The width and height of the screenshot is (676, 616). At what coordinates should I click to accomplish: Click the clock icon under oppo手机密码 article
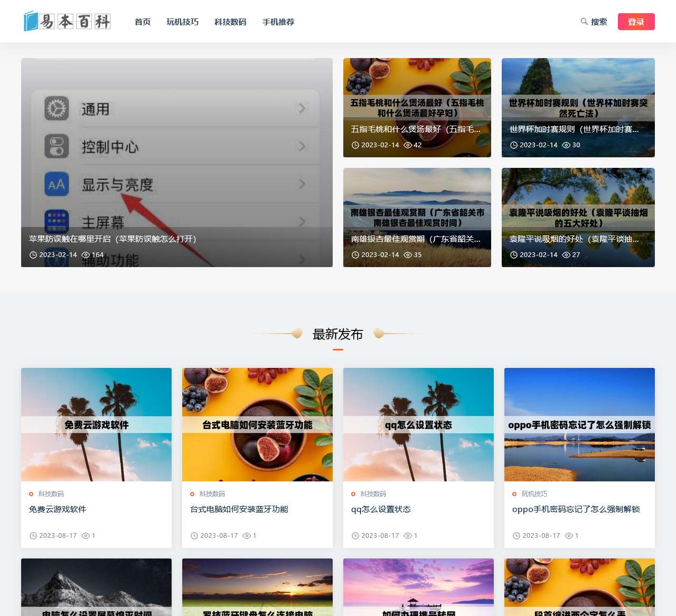coord(517,536)
